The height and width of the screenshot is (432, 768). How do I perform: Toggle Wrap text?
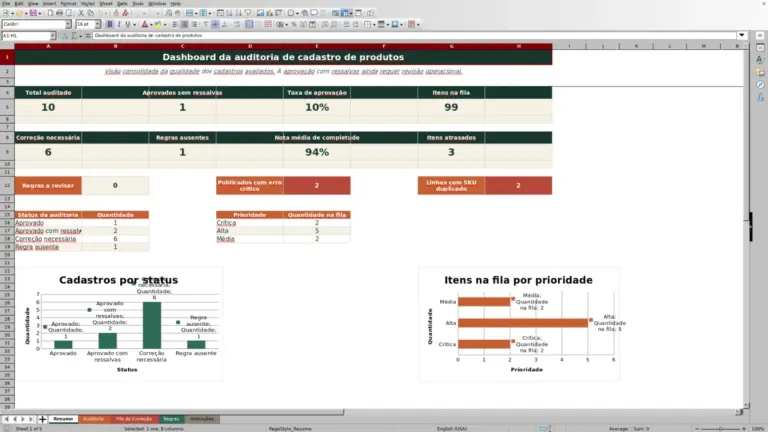pyautogui.click(x=237, y=24)
